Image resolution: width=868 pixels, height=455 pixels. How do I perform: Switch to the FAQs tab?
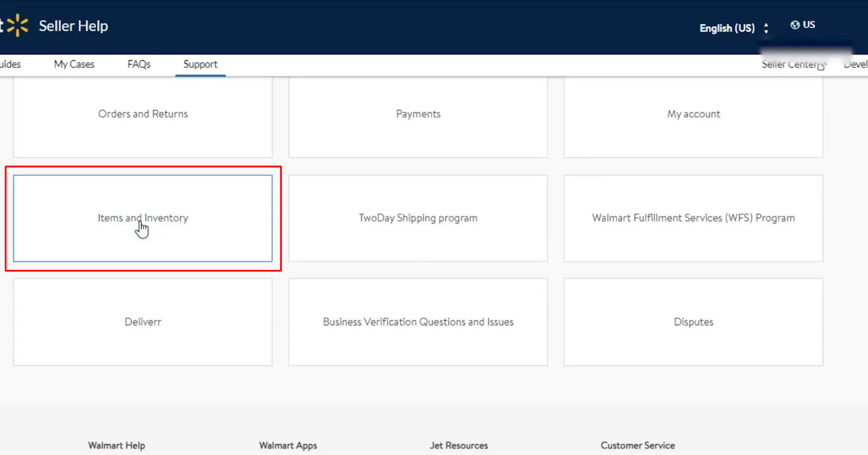pos(139,64)
